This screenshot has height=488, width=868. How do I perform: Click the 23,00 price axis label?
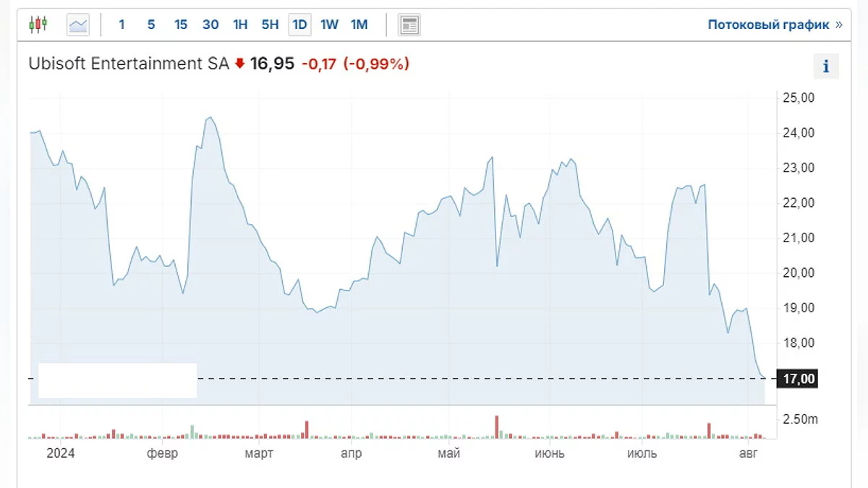click(x=798, y=168)
